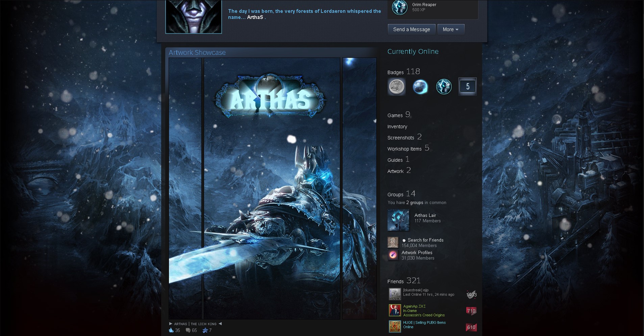
Task: Click the Grim Reaper badge title text
Action: pos(424,5)
